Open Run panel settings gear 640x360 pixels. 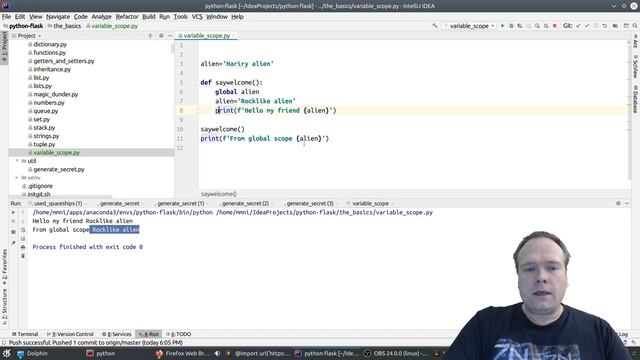click(618, 203)
